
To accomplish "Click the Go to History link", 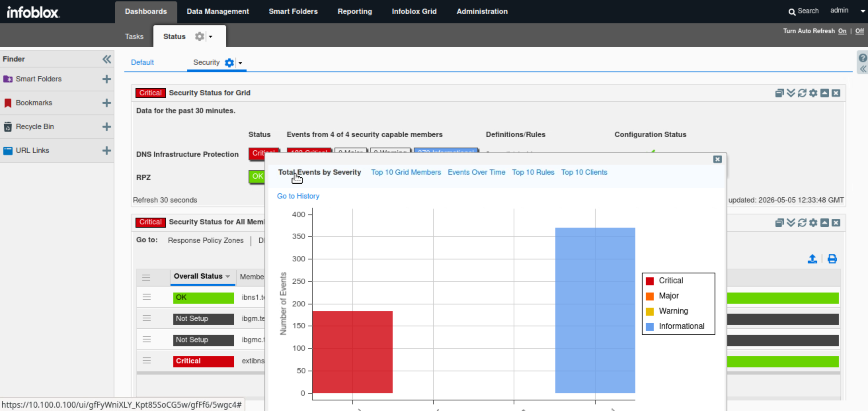I will [298, 196].
